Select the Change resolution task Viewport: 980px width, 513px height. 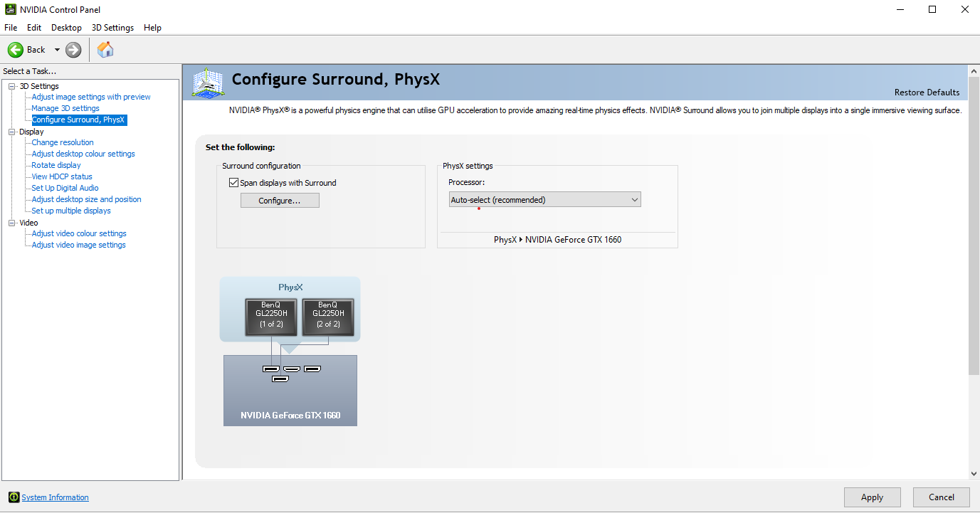(x=62, y=142)
